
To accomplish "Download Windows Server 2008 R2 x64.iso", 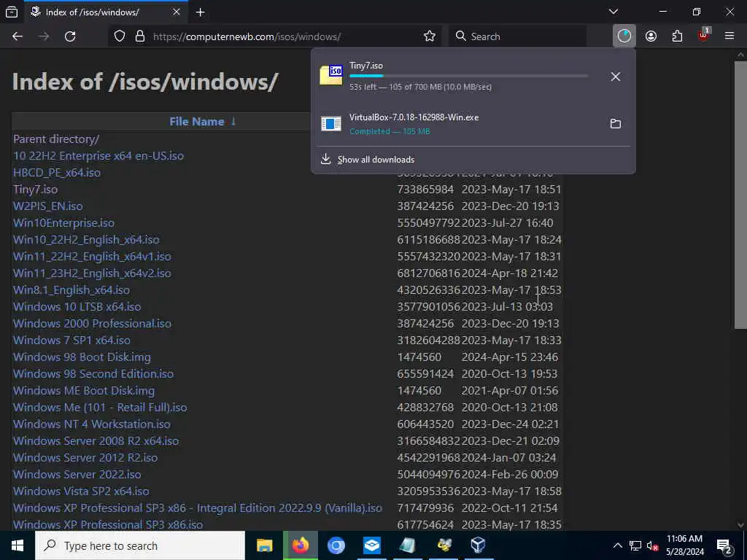I will click(x=96, y=441).
